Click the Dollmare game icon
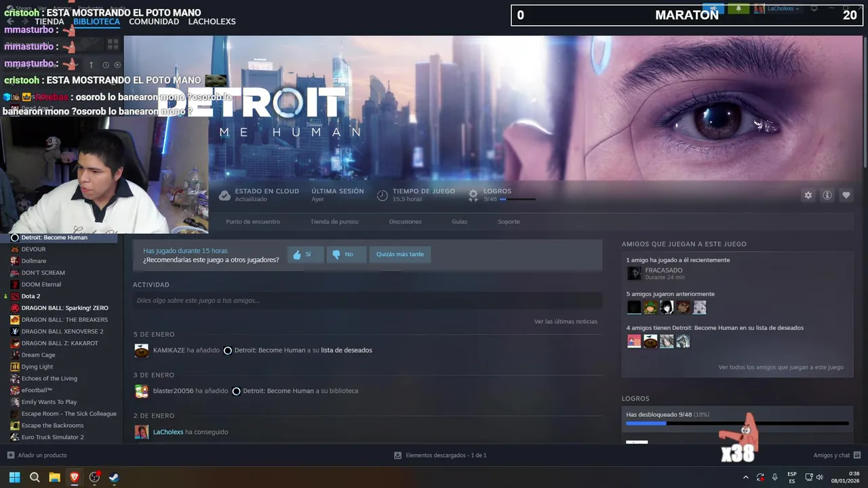868x488 pixels. coord(15,261)
